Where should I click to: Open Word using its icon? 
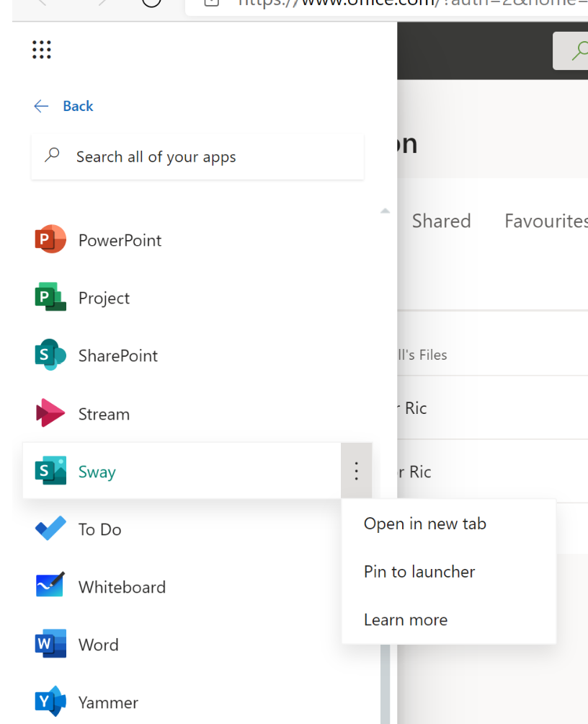click(50, 645)
